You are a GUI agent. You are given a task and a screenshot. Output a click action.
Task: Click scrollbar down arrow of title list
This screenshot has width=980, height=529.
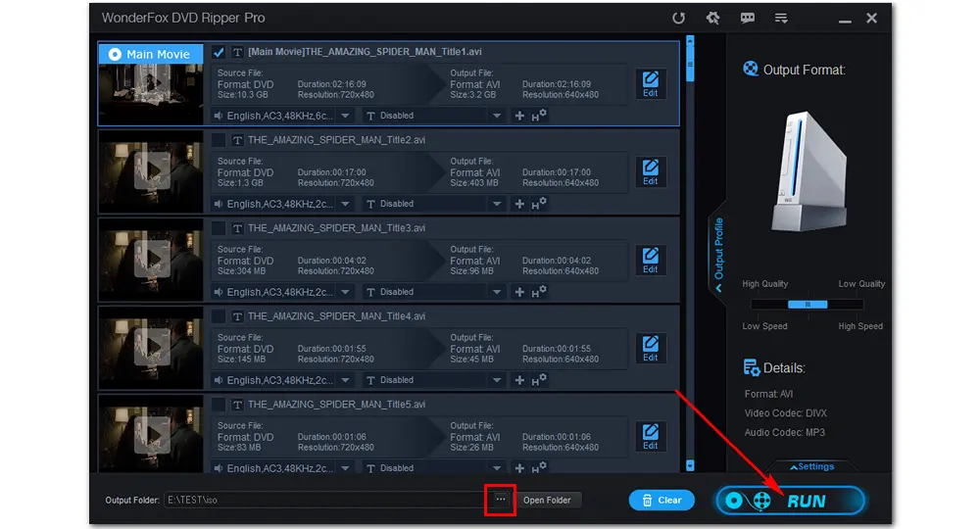(690, 465)
